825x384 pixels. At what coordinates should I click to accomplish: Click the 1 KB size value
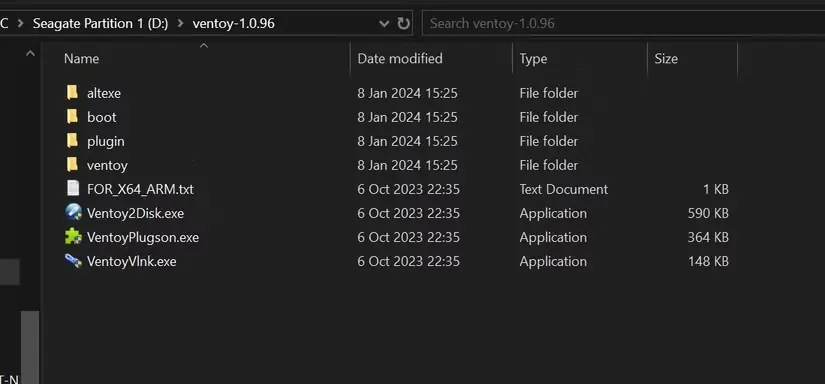(x=717, y=189)
